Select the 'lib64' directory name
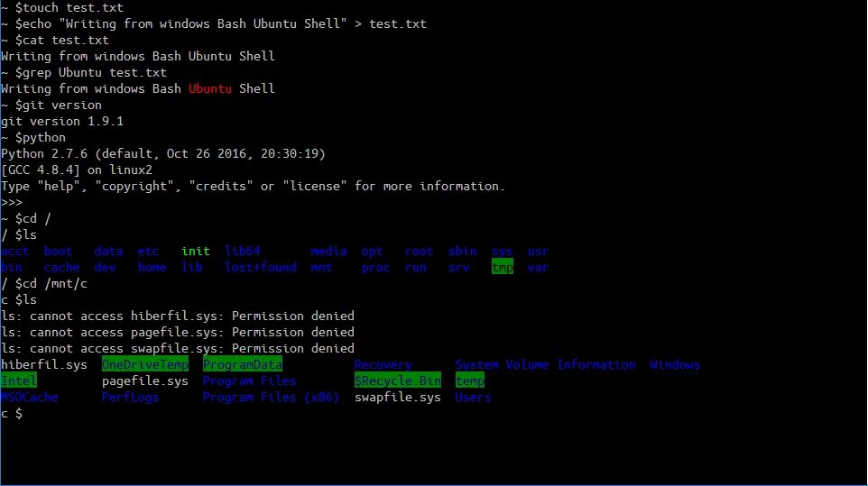The image size is (868, 486). click(x=243, y=251)
